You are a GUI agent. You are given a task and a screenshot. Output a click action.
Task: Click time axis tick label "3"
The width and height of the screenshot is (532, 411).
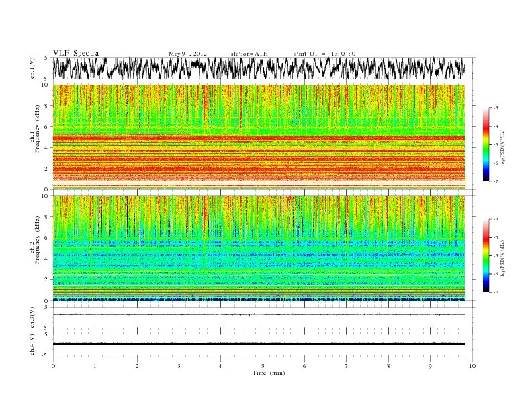click(x=179, y=366)
